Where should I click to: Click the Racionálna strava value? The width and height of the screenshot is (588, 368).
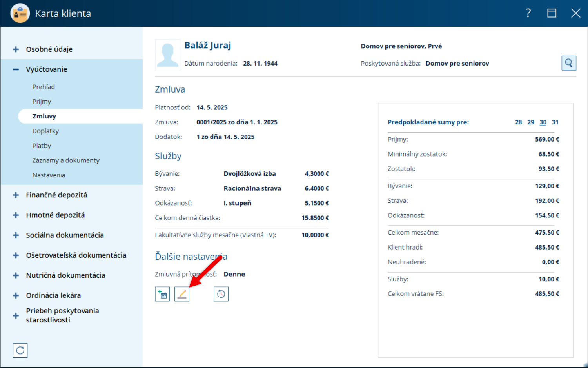pos(252,188)
